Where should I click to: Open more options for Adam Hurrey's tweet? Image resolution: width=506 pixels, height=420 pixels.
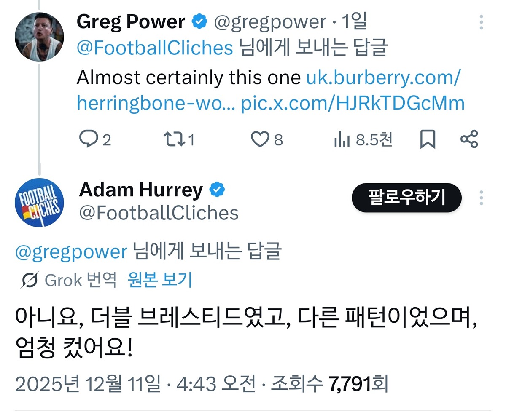482,197
